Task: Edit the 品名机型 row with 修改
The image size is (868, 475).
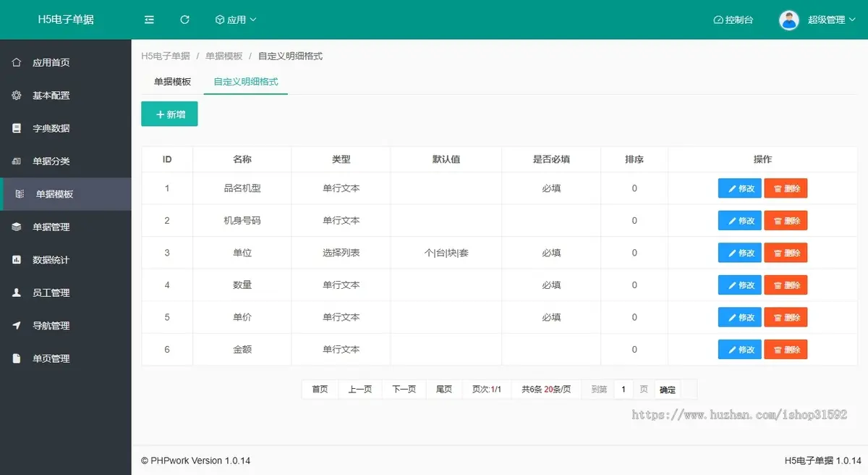Action: pyautogui.click(x=739, y=188)
